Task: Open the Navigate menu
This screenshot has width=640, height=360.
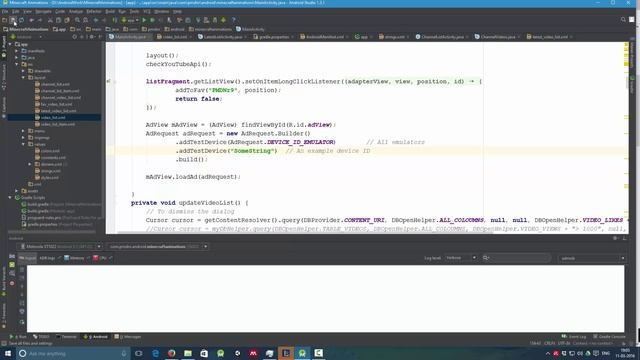Action: point(43,11)
